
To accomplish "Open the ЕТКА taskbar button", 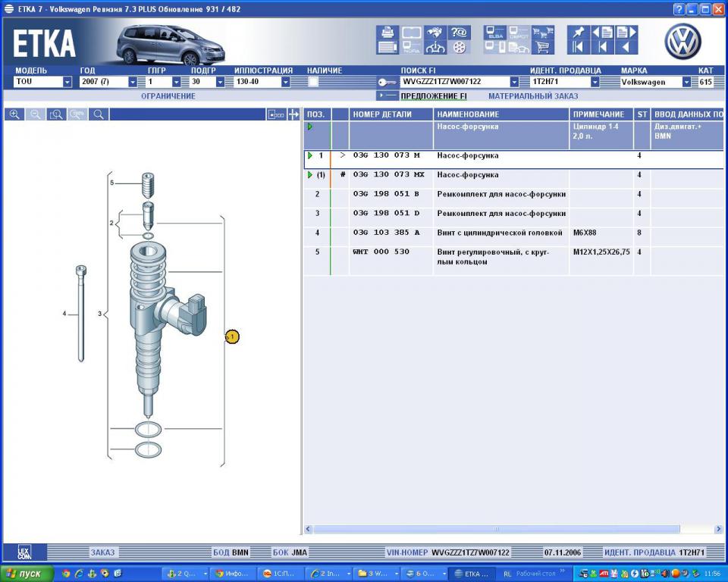I will pyautogui.click(x=472, y=574).
